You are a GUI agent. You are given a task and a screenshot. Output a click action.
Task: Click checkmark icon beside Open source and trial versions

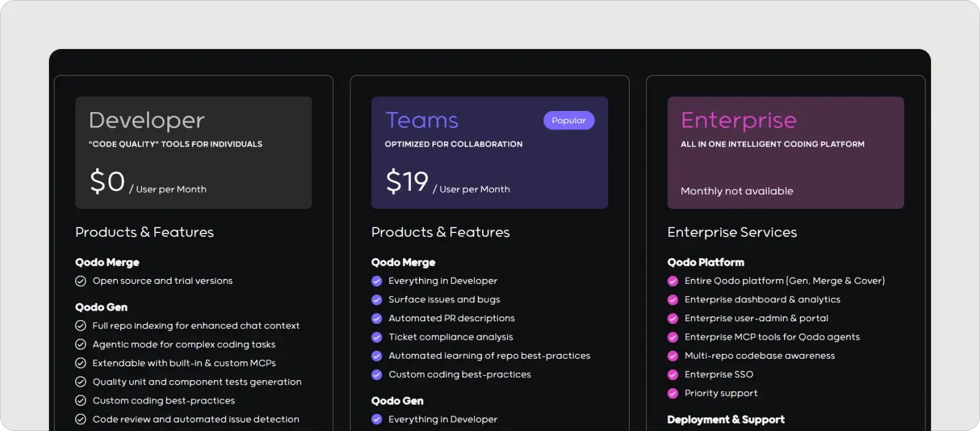[80, 281]
